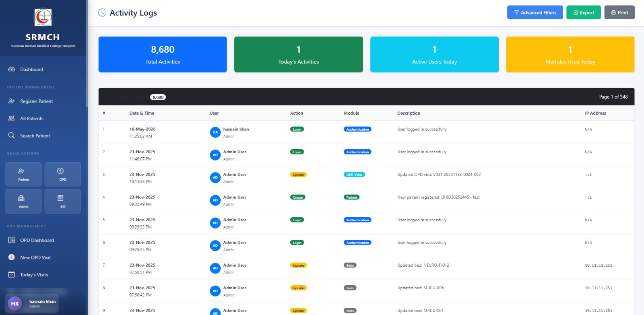Click the sidebar vertical scrollbar

click(87, 54)
